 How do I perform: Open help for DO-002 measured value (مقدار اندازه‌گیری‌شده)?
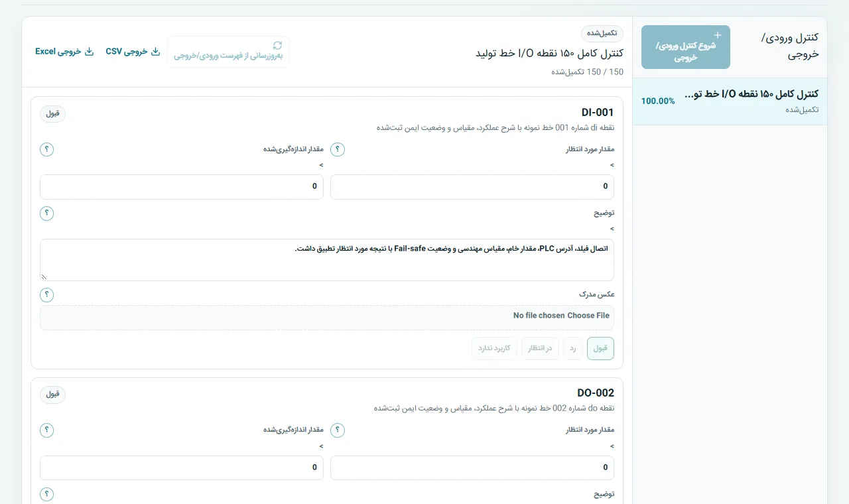pos(47,430)
